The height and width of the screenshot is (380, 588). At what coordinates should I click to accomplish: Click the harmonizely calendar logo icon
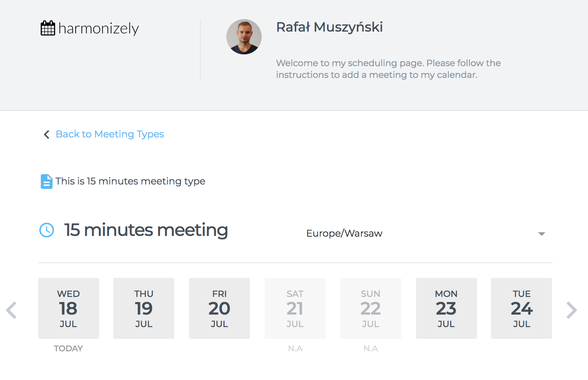coord(48,28)
